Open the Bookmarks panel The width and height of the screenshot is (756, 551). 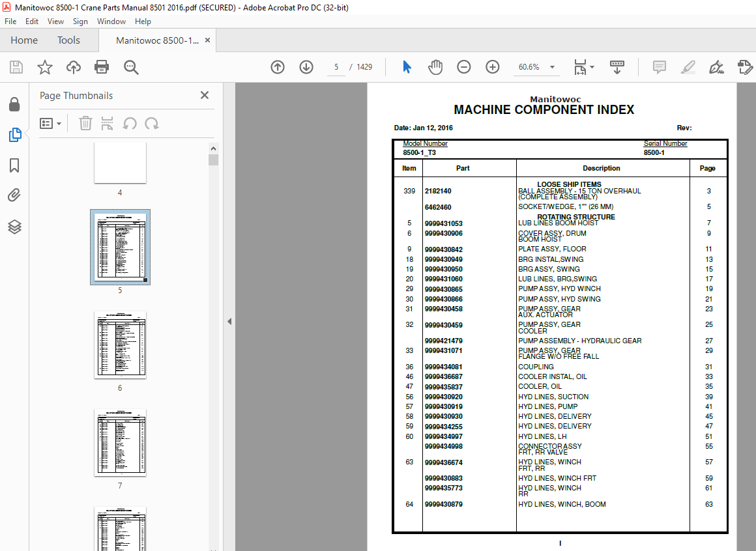point(14,165)
